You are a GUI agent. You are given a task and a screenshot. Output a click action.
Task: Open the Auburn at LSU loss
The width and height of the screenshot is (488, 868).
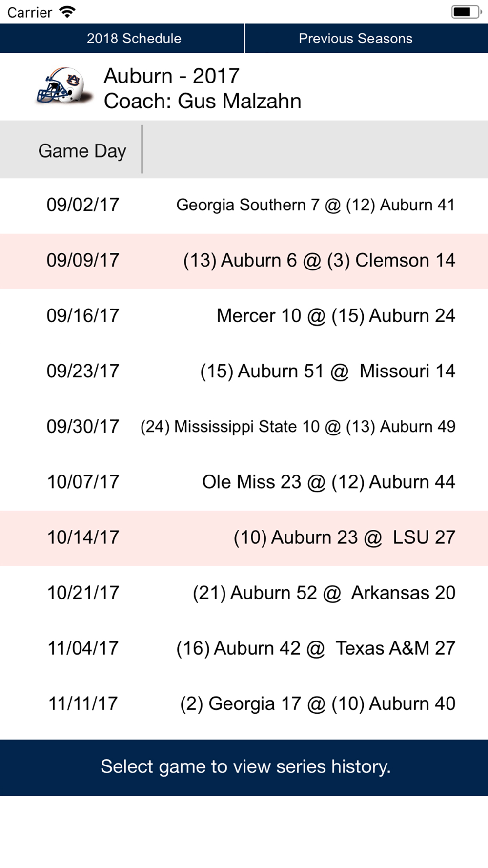coord(244,538)
